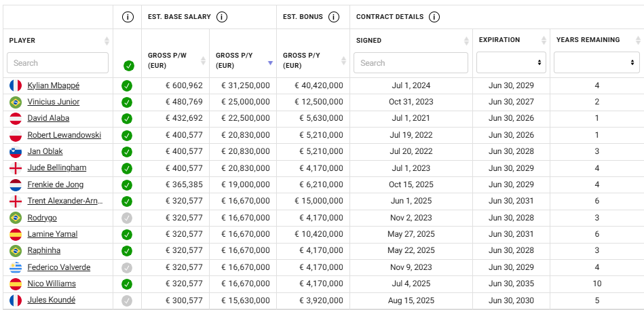Open the Years Remaining filter dropdown
Viewport: 644px width, 310px height.
pyautogui.click(x=596, y=62)
